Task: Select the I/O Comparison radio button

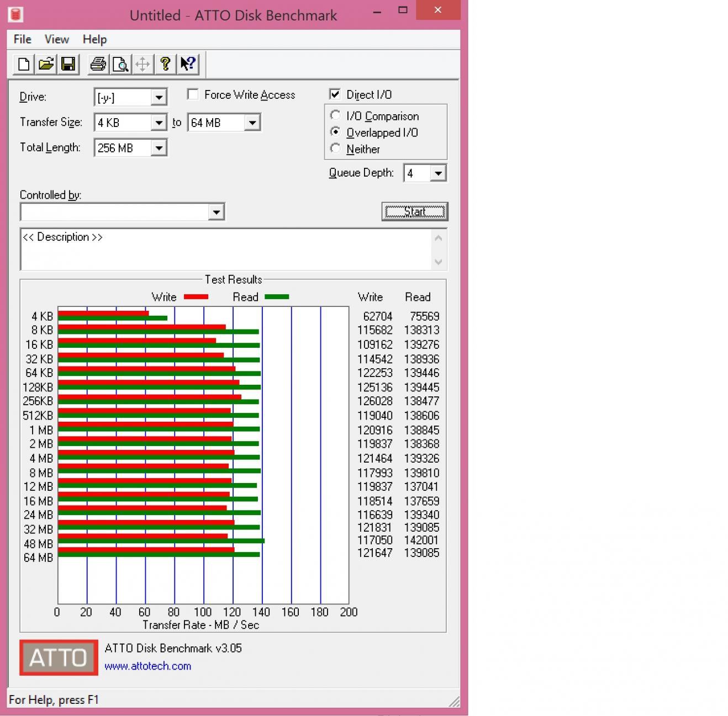Action: 335,115
